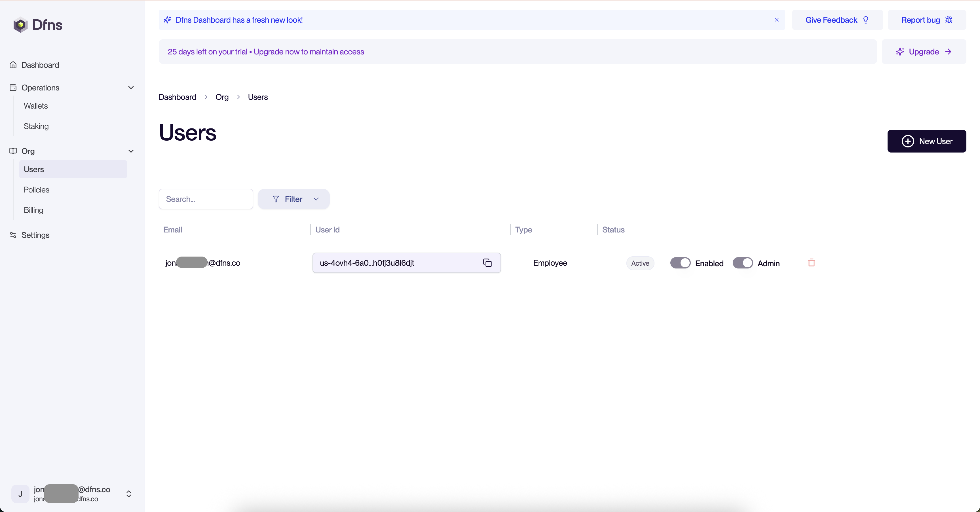The width and height of the screenshot is (980, 512).
Task: Expand the account switcher at bottom left
Action: tap(128, 494)
